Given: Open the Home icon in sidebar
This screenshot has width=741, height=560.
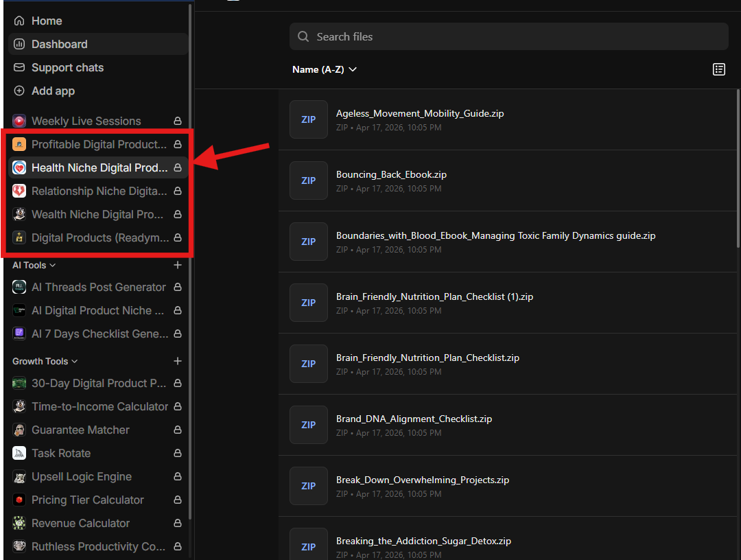Looking at the screenshot, I should (19, 21).
